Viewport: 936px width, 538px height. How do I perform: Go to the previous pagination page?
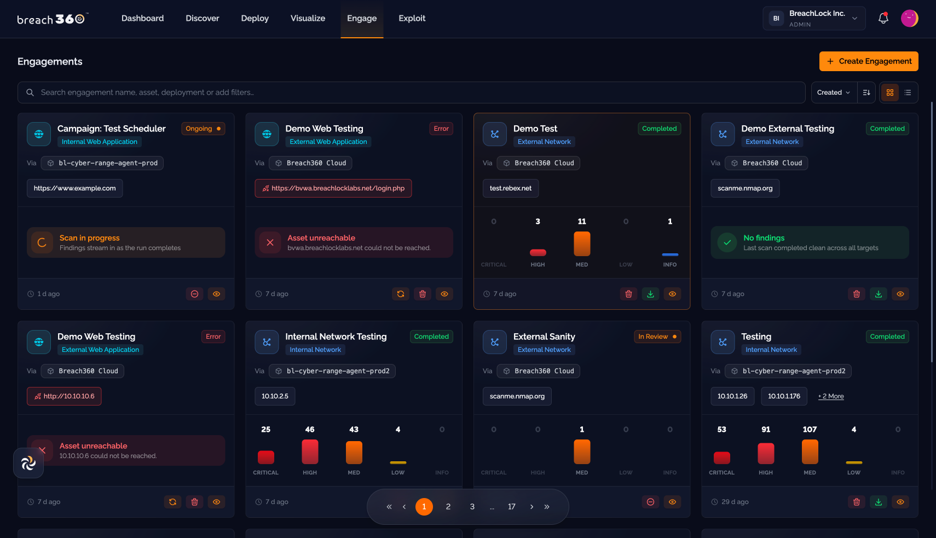tap(404, 507)
